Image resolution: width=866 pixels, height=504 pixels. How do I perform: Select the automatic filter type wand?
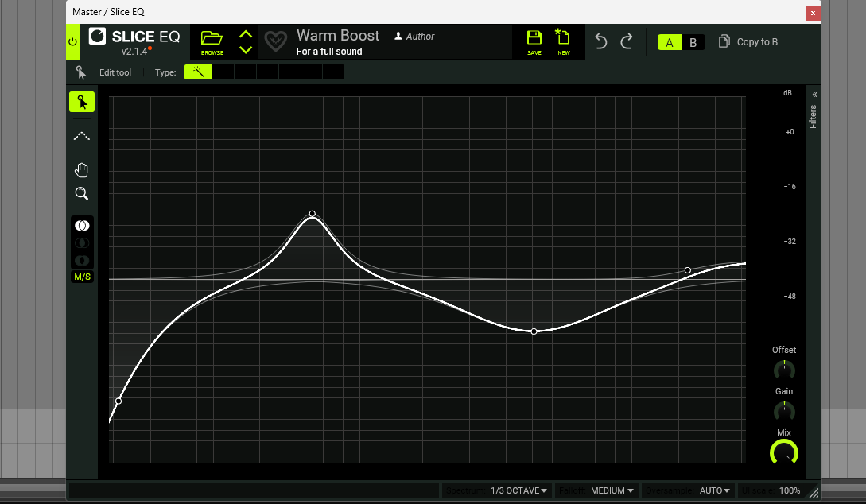[198, 72]
